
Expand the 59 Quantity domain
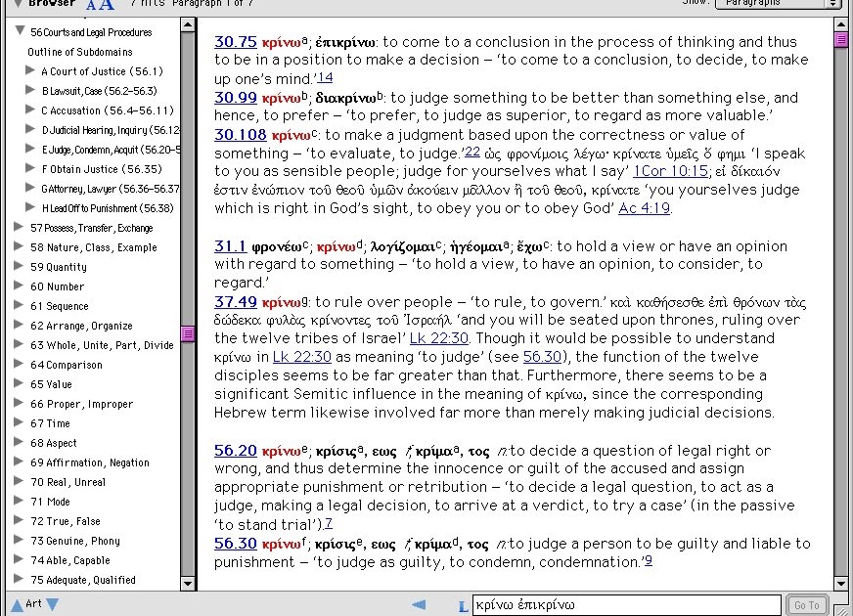pos(19,266)
